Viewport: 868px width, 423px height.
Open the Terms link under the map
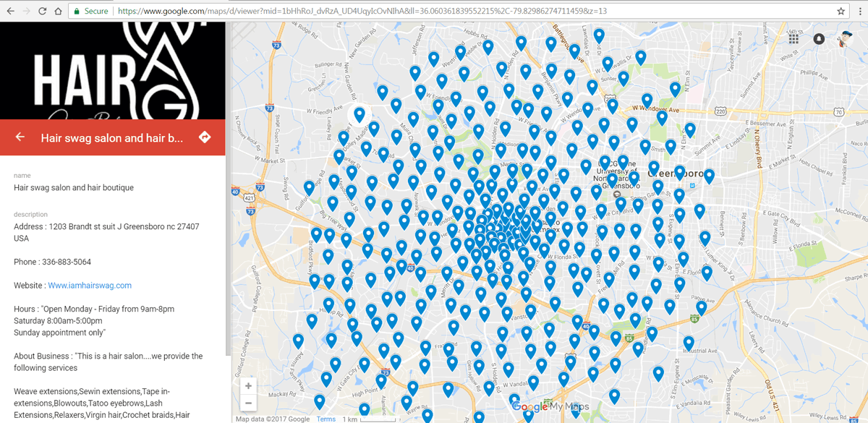click(x=325, y=419)
